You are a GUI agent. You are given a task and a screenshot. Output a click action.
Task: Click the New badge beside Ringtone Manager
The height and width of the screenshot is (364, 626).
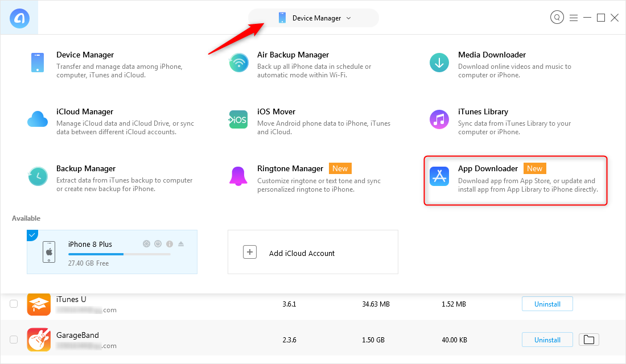340,168
